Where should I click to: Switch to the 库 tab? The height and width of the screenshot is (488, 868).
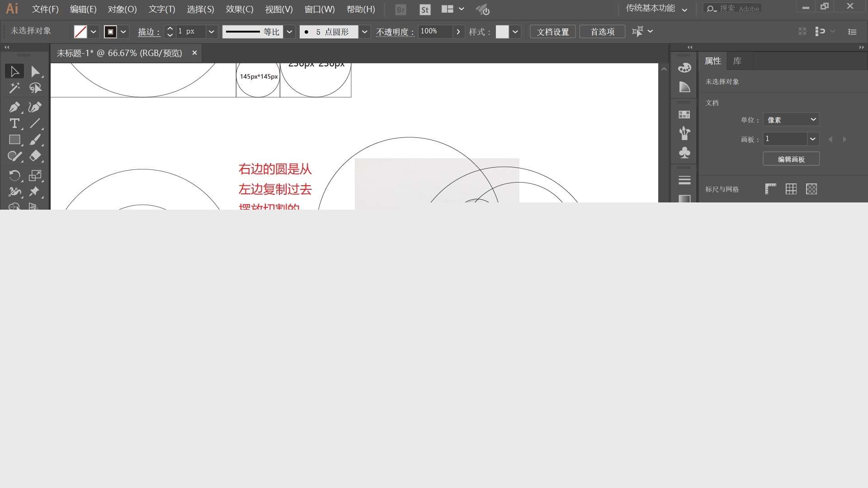tap(737, 61)
